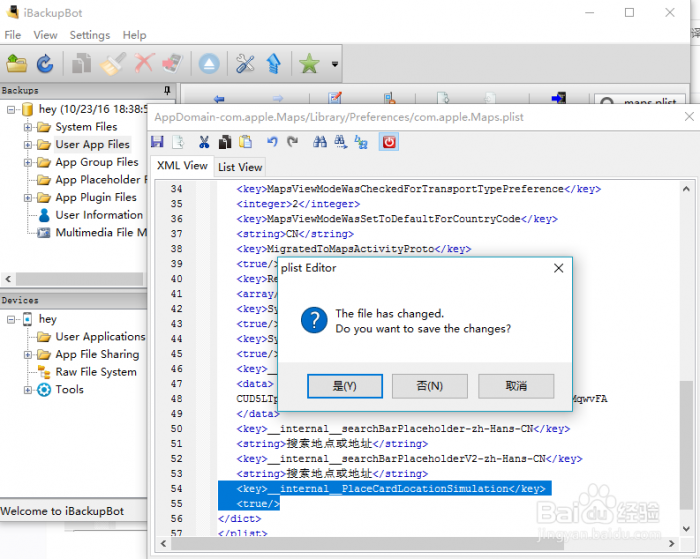Click the XML editor vertical scrollbar thumb

(x=686, y=445)
